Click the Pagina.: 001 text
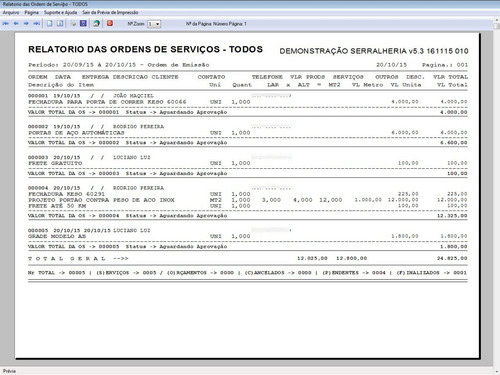 (x=445, y=65)
